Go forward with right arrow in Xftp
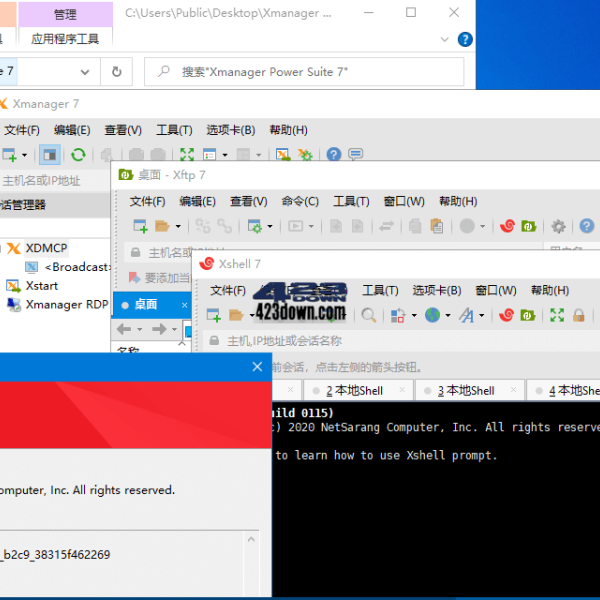This screenshot has width=600, height=600. tap(160, 329)
